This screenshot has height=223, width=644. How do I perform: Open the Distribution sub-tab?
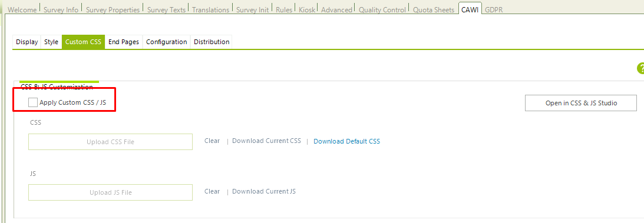[212, 42]
